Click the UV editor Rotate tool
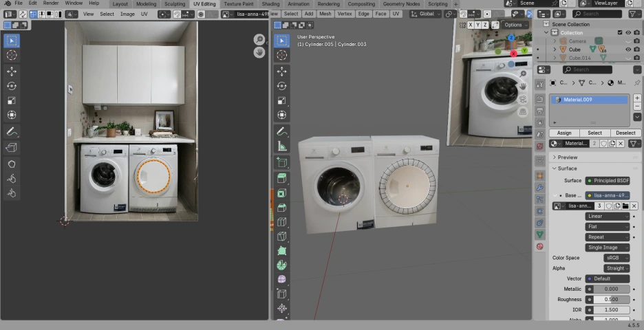The height and width of the screenshot is (330, 644). coord(12,86)
